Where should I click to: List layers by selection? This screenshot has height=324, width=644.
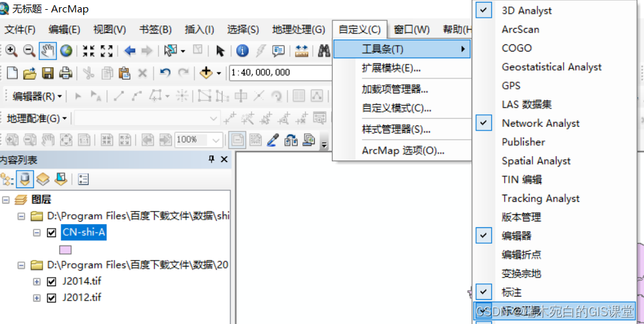pyautogui.click(x=61, y=179)
